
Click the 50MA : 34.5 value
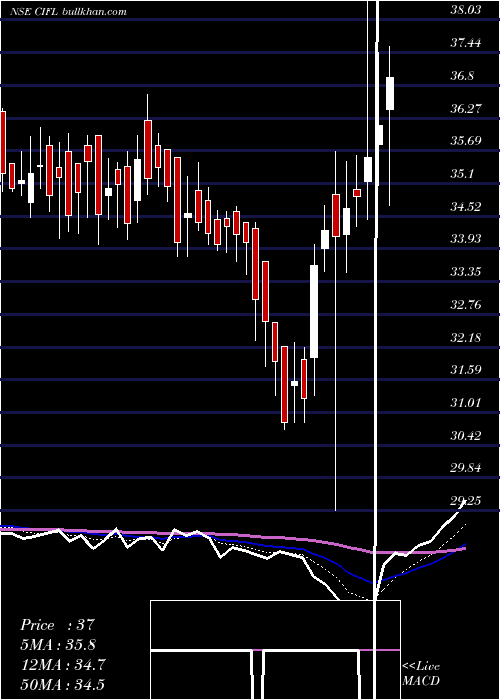[63, 684]
